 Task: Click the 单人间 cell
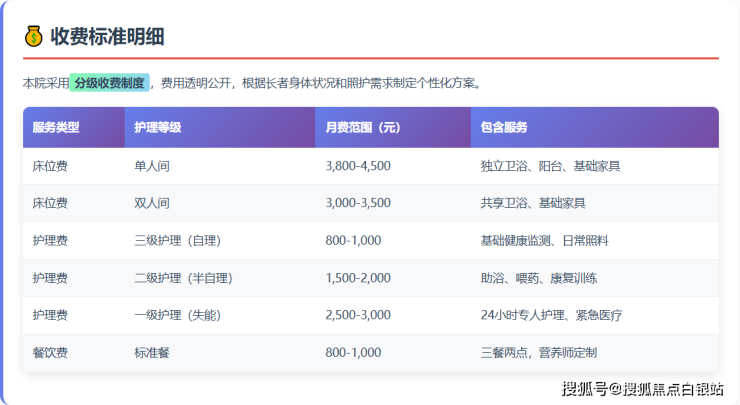coord(152,166)
